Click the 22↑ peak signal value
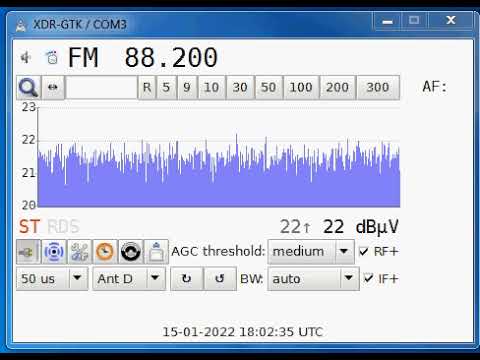Viewport: 480px width, 360px height. tap(295, 227)
